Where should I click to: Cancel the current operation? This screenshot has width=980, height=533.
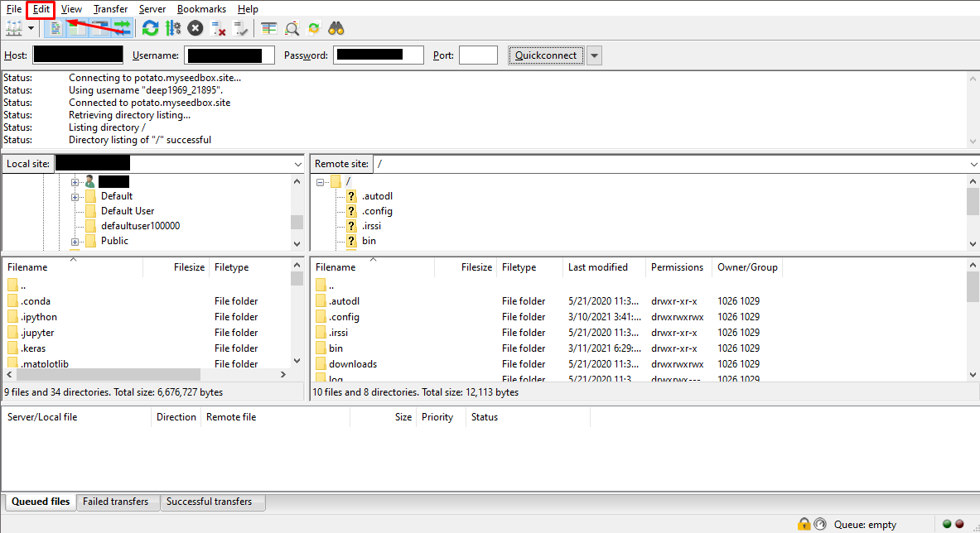tap(195, 27)
